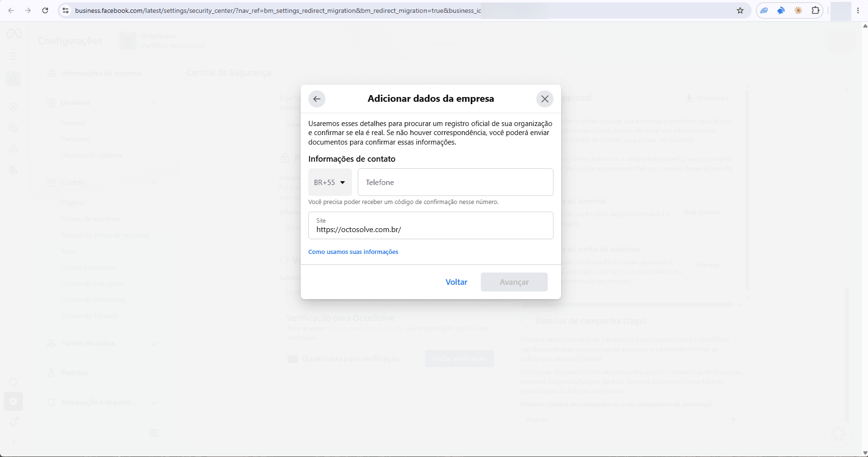Bookmark this page with the star icon

740,10
